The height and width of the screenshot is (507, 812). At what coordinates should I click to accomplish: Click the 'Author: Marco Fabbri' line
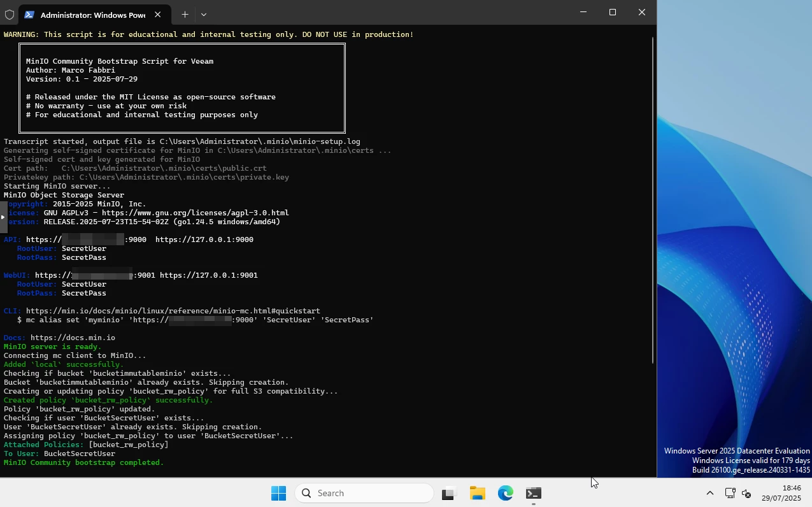[71, 70]
